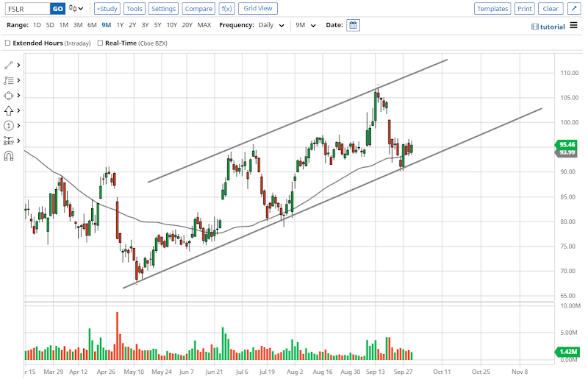The height and width of the screenshot is (379, 588).
Task: Expand chart to full screen
Action: click(x=574, y=9)
